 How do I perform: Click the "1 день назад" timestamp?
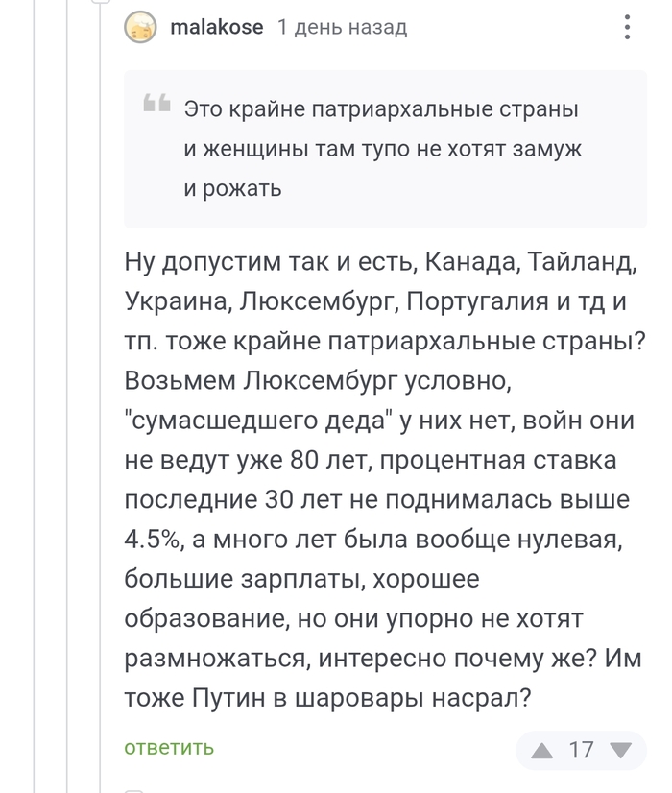pyautogui.click(x=342, y=28)
